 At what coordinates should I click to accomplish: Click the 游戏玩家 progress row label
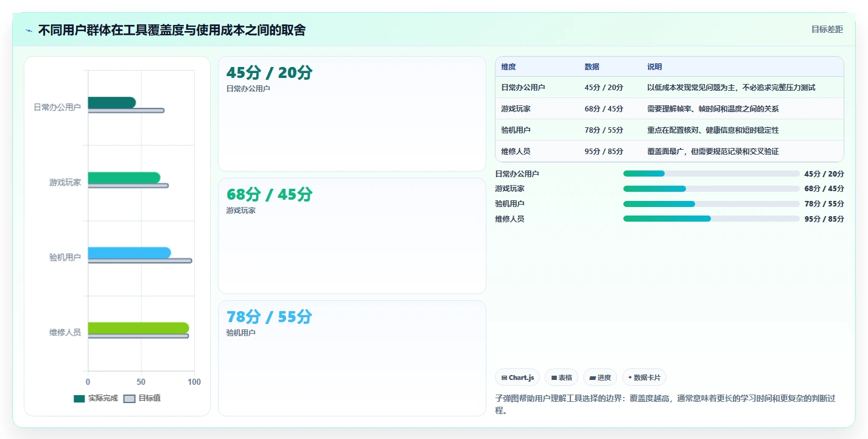click(x=510, y=189)
